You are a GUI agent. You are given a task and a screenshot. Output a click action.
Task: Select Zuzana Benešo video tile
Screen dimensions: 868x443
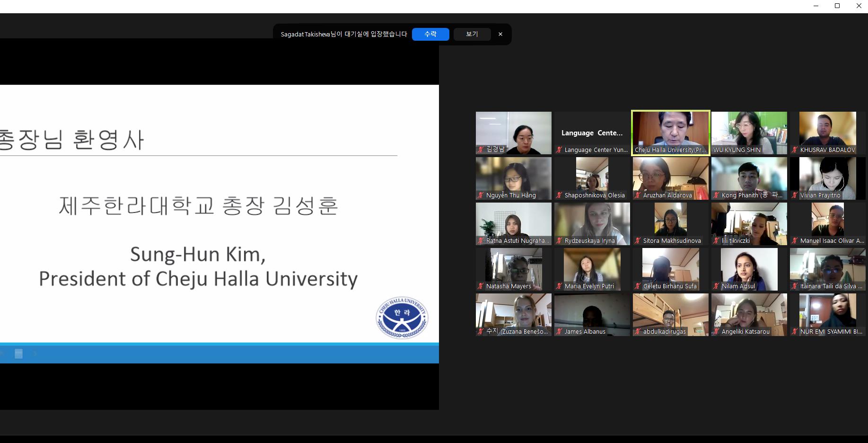coord(514,315)
